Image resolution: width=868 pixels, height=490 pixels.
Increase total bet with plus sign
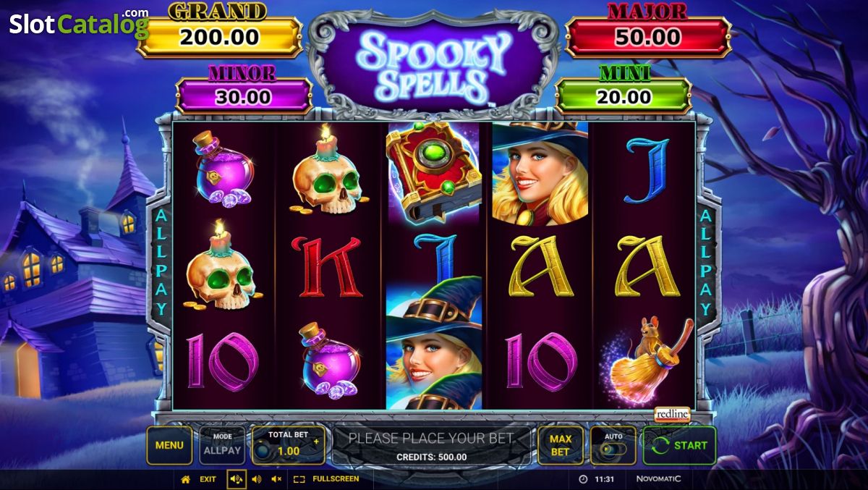click(x=316, y=441)
